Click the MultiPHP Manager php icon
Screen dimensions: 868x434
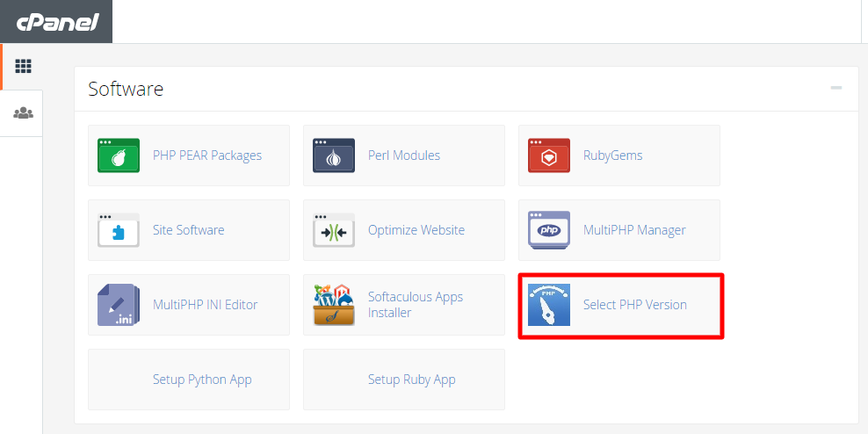(549, 230)
